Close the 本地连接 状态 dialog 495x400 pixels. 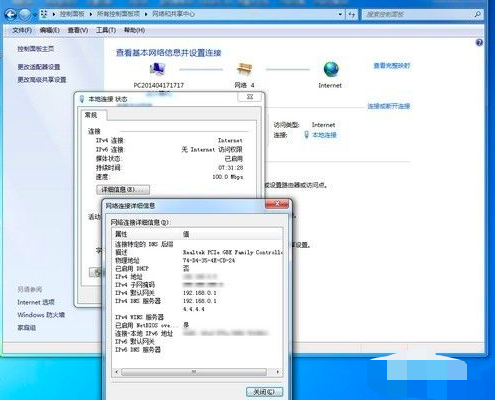click(x=250, y=97)
